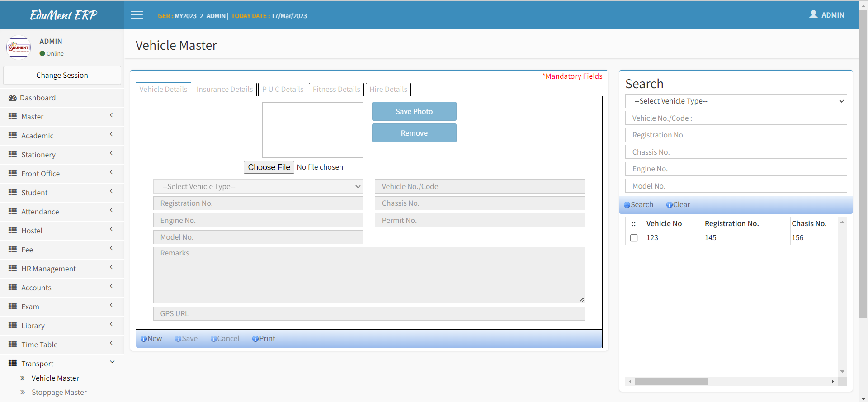Screen dimensions: 868x402
Task: Expand the HR Management menu chevron
Action: pyautogui.click(x=111, y=267)
